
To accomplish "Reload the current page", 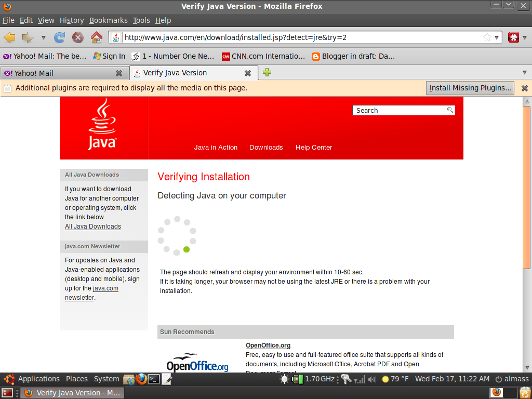I will tap(59, 37).
